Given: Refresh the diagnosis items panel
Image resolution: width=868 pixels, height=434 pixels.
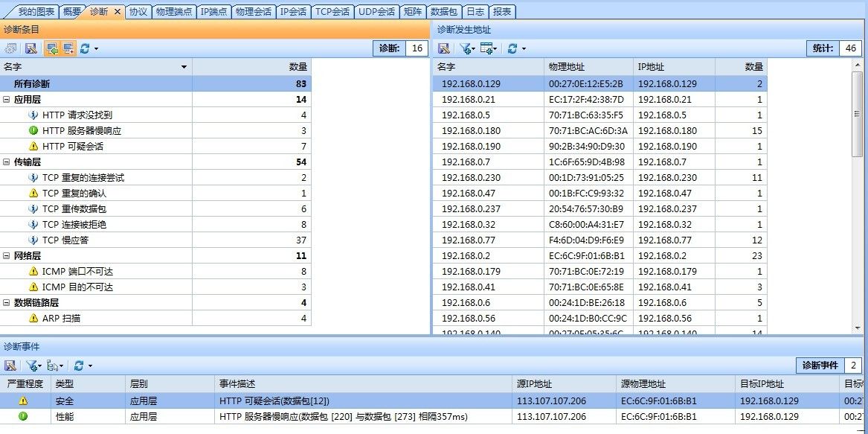Looking at the screenshot, I should [x=85, y=48].
